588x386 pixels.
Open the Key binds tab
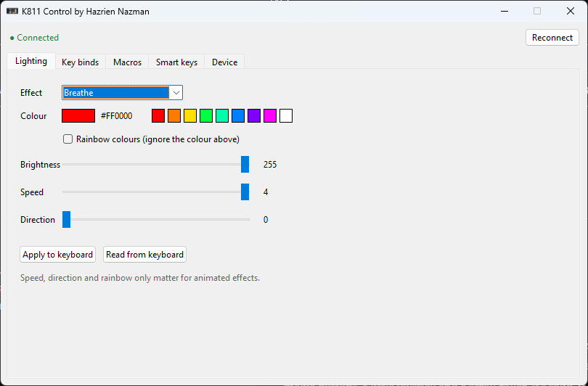(81, 62)
